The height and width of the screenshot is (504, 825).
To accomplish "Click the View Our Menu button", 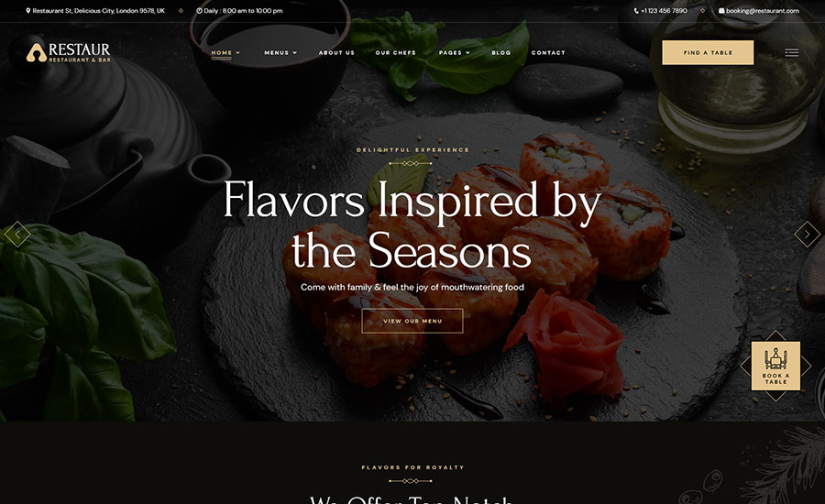I will point(412,321).
